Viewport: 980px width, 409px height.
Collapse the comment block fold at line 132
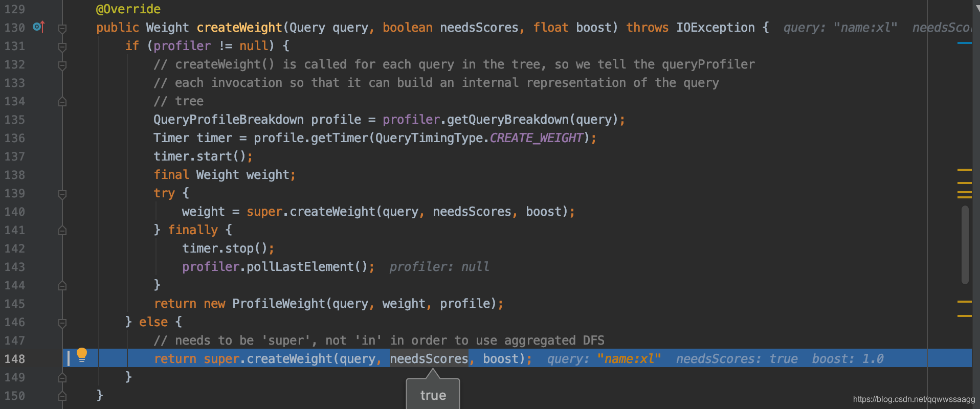pos(62,65)
